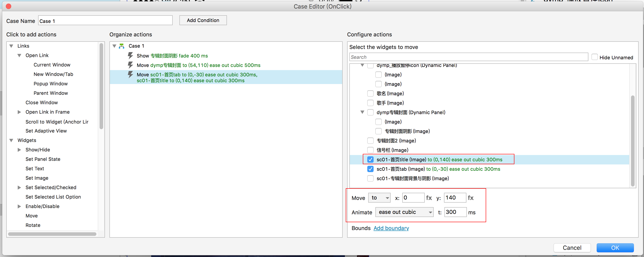Add Scroll to Widget action

(x=57, y=122)
